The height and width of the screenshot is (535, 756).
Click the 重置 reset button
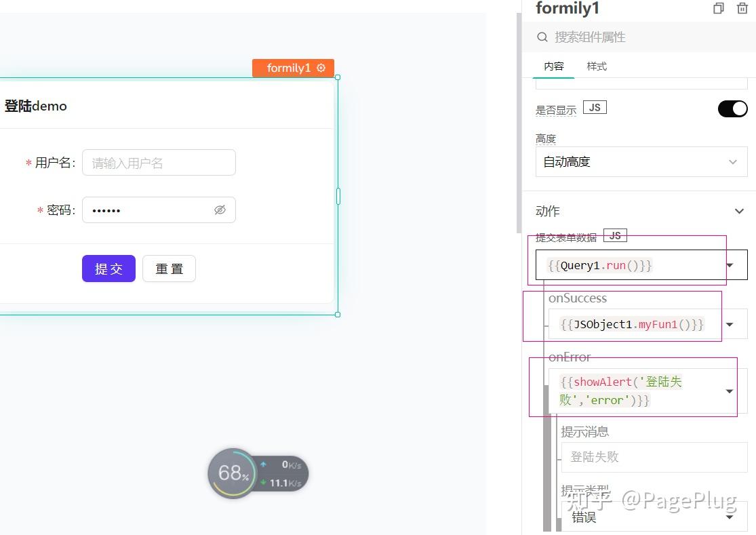(x=169, y=269)
